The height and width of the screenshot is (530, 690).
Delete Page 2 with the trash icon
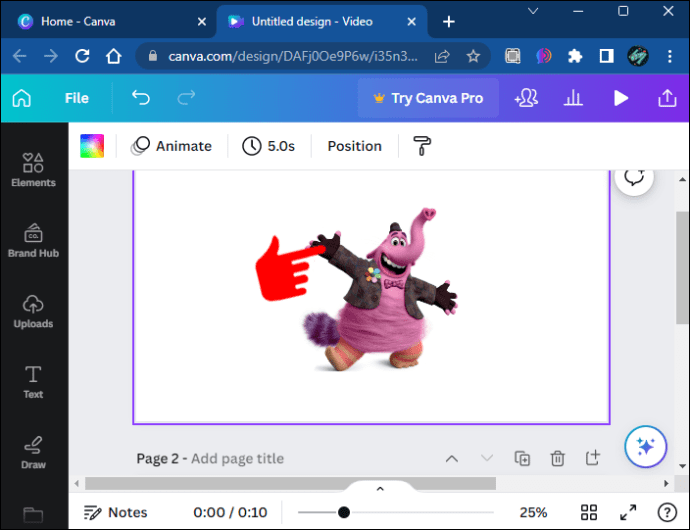pos(558,458)
